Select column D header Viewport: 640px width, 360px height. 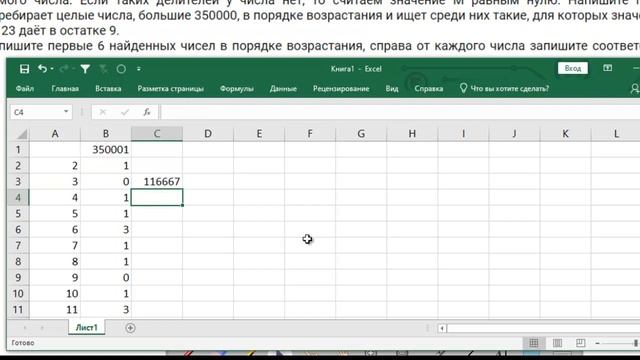208,134
